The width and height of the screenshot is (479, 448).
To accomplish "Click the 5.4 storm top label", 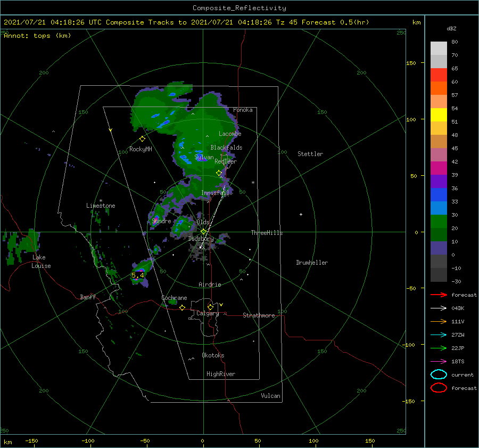I will (x=138, y=275).
